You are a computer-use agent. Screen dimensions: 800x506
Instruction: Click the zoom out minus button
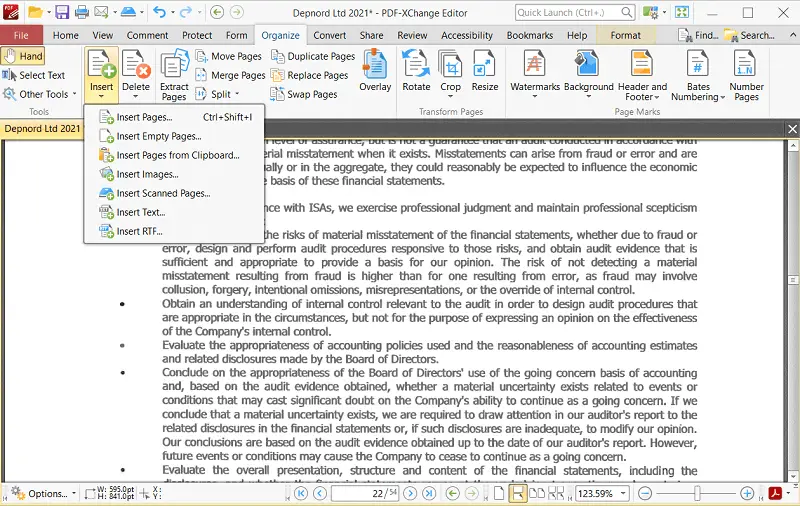645,493
